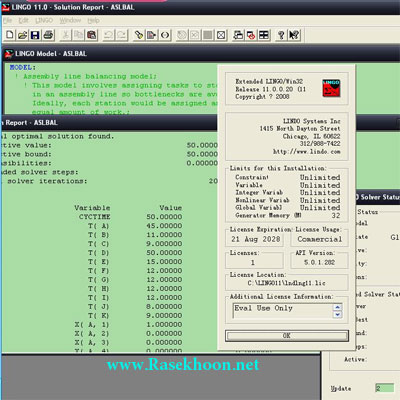Click the New document toolbar icon

click(x=10, y=35)
